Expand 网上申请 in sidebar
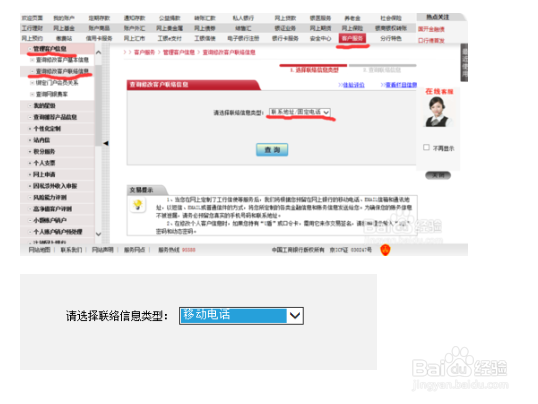Image resolution: width=538 pixels, height=404 pixels. (x=44, y=174)
